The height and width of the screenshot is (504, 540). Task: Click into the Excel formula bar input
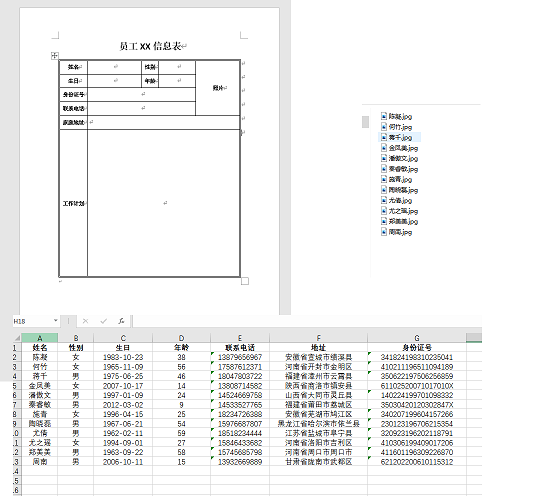(x=307, y=321)
